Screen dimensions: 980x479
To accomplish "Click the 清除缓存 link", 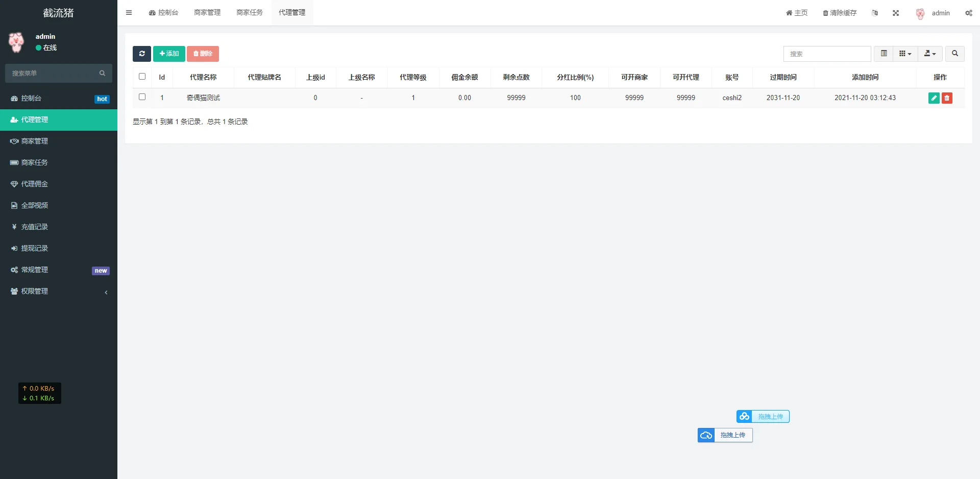I will [840, 13].
